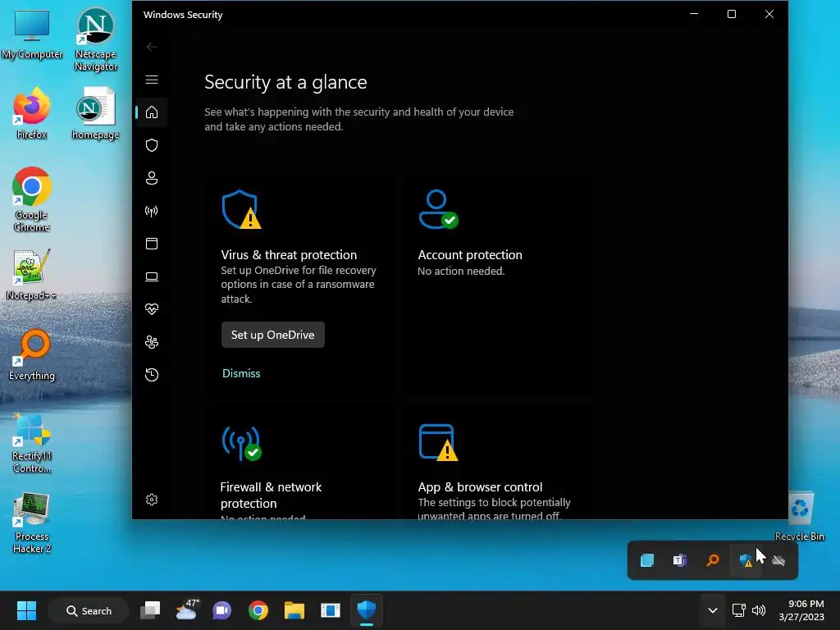Select the My Computer desktop icon
The image size is (840, 630).
tap(32, 34)
